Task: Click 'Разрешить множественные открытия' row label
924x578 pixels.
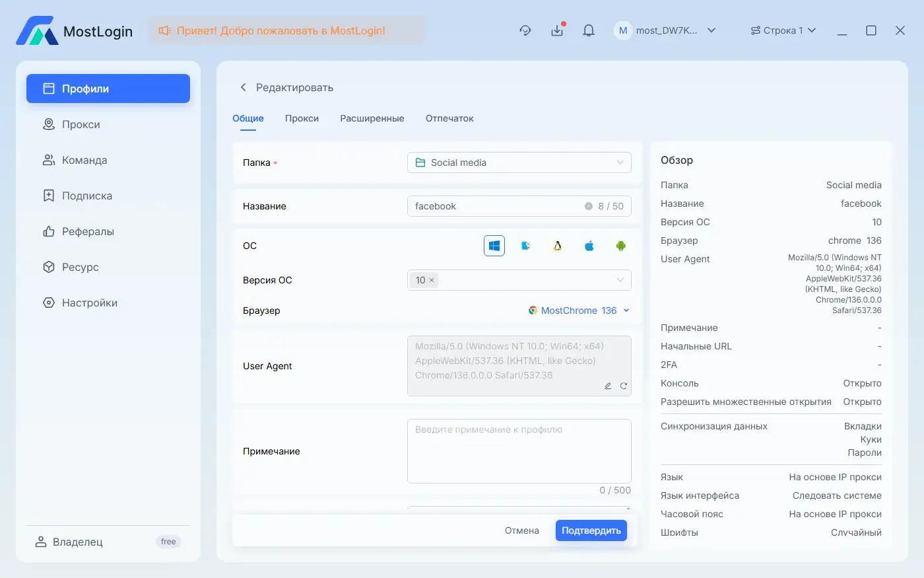Action: (x=746, y=402)
